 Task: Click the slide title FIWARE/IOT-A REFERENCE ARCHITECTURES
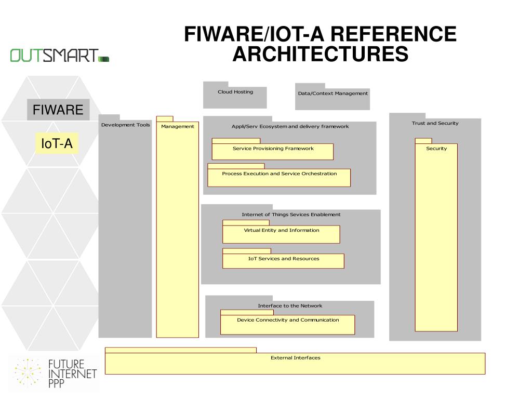pyautogui.click(x=320, y=44)
